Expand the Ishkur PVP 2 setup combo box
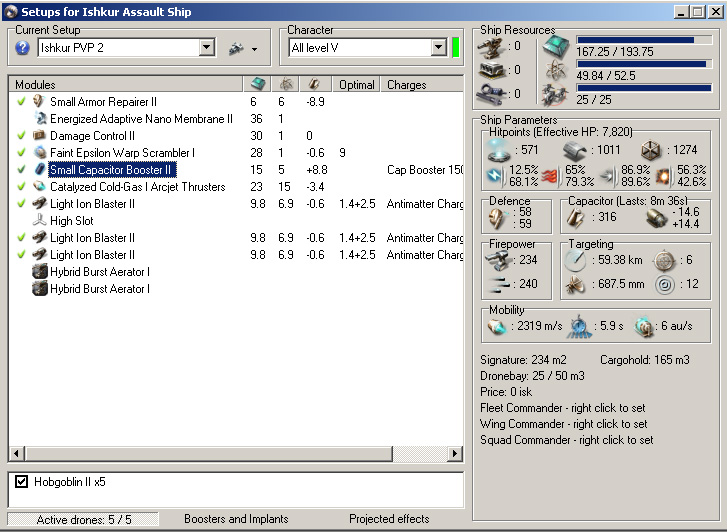Viewport: 727px width, 532px height. pos(207,47)
